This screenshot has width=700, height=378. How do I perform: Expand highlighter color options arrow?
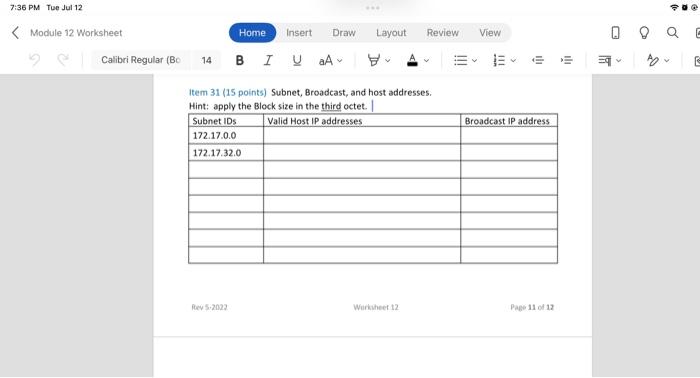[x=388, y=60]
